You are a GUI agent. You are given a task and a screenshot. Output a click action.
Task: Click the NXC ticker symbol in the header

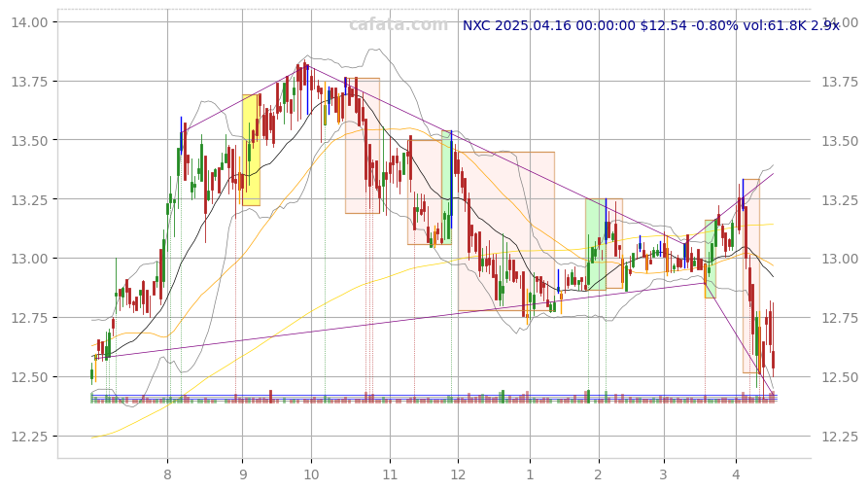[x=476, y=25]
